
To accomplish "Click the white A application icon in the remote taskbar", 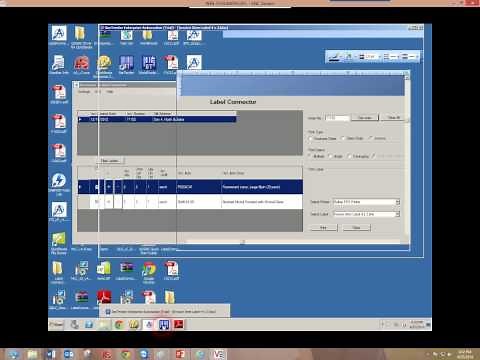I will [x=149, y=324].
